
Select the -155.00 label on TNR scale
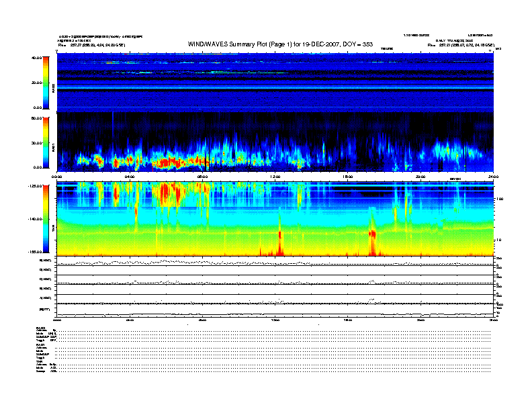pos(35,252)
